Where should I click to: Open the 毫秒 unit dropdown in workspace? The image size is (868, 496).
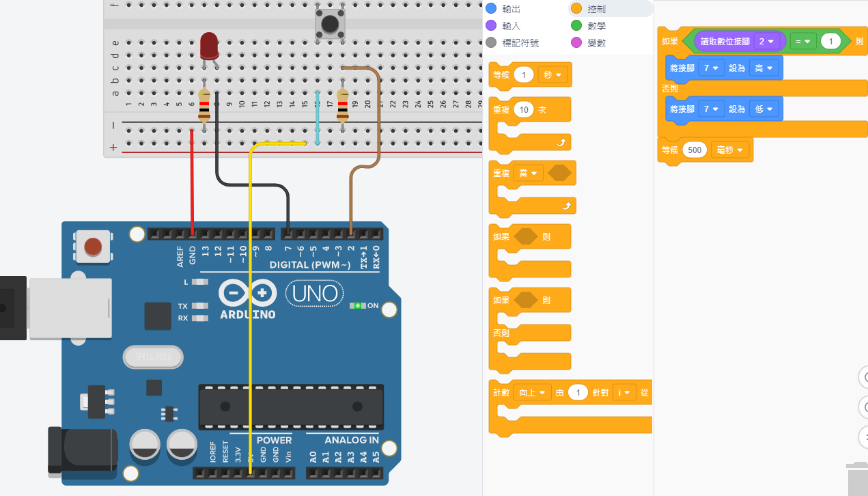tap(729, 150)
